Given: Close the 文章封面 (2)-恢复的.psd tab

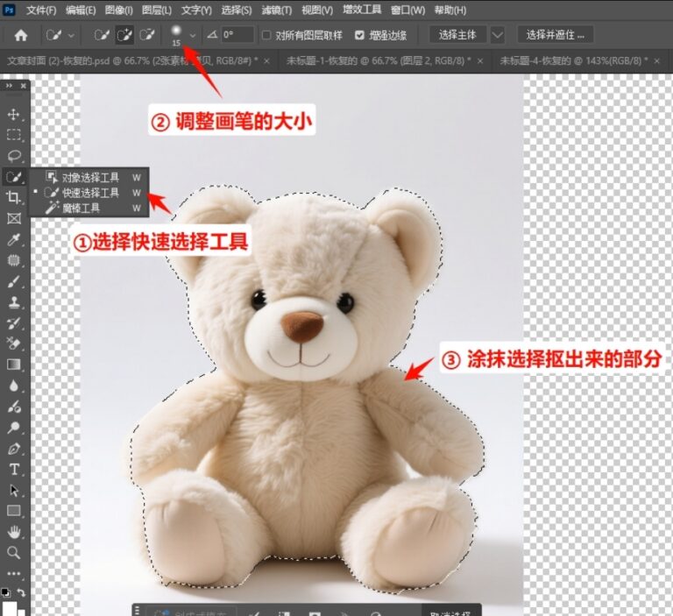Looking at the screenshot, I should (266, 61).
